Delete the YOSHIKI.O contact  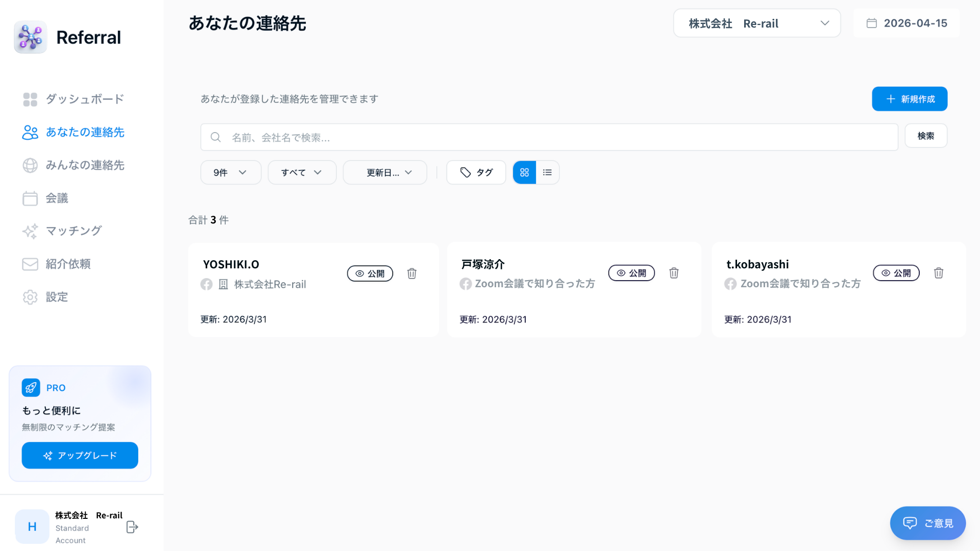[x=412, y=273]
